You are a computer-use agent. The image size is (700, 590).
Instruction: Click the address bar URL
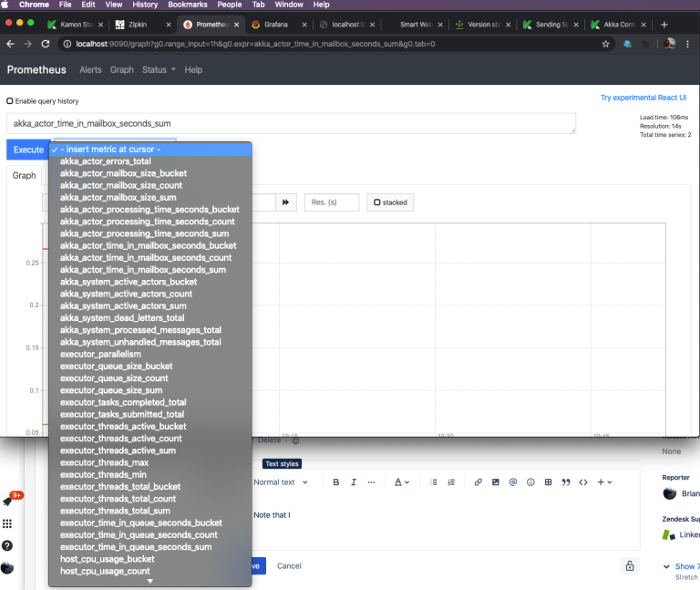click(x=255, y=44)
